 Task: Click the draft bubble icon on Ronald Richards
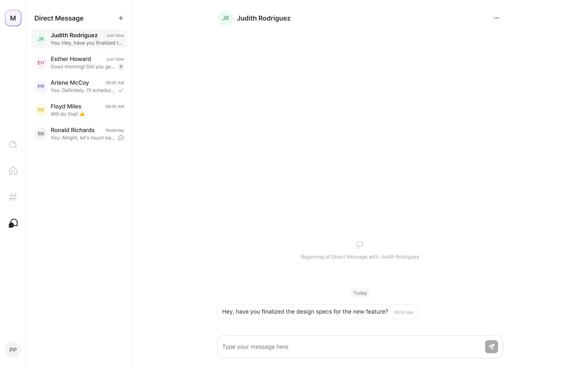coord(121,138)
